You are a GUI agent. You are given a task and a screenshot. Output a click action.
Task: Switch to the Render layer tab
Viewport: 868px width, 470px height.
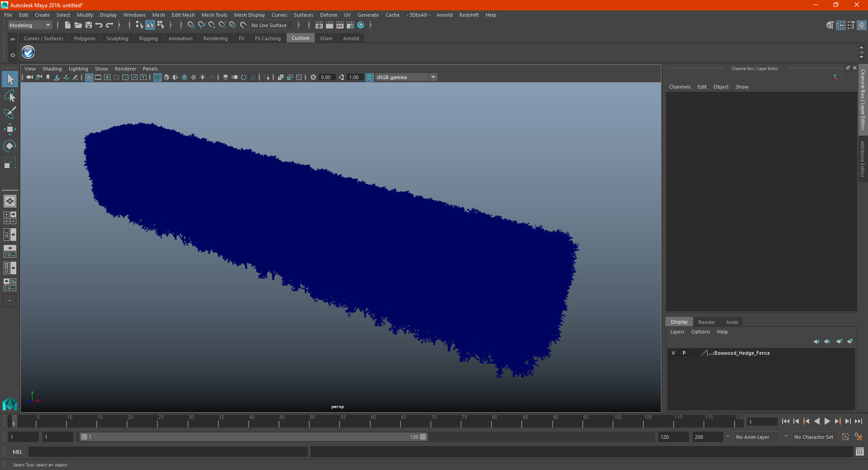[707, 322]
